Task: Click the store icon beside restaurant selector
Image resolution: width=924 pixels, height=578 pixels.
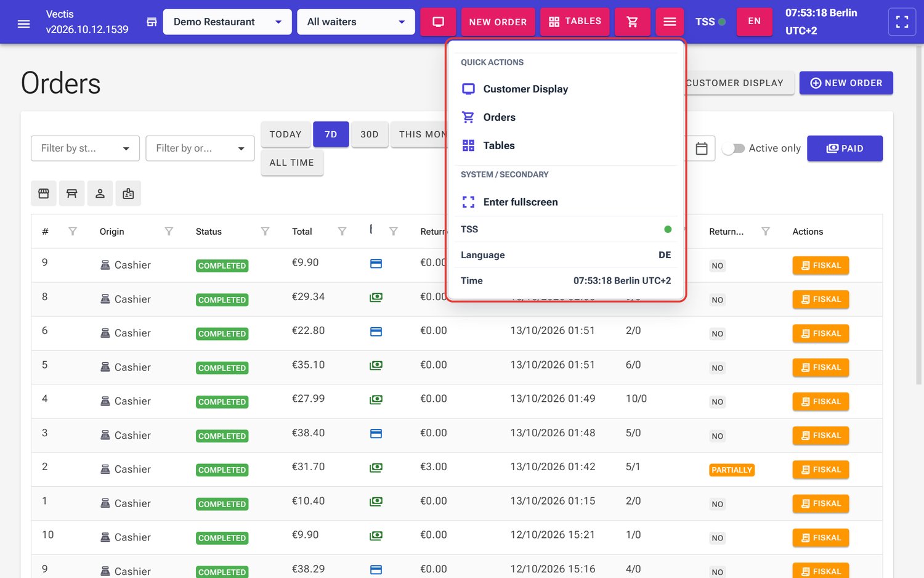Action: [152, 22]
